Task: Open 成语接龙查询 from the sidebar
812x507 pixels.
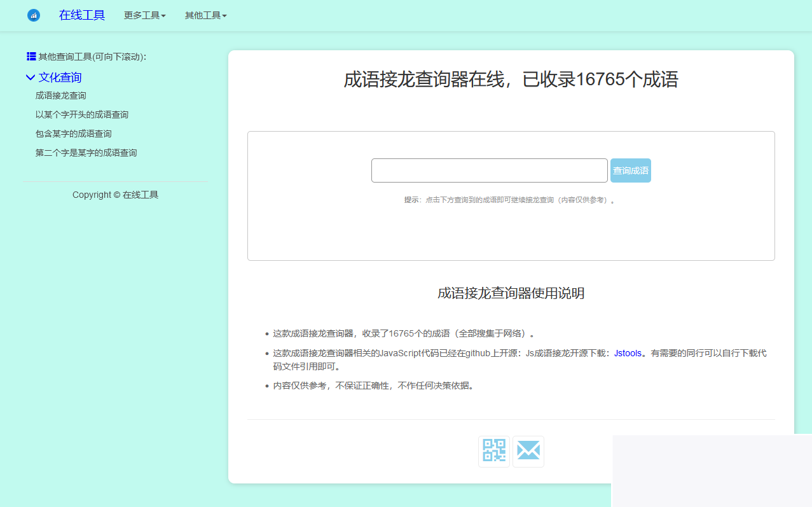Action: [60, 95]
